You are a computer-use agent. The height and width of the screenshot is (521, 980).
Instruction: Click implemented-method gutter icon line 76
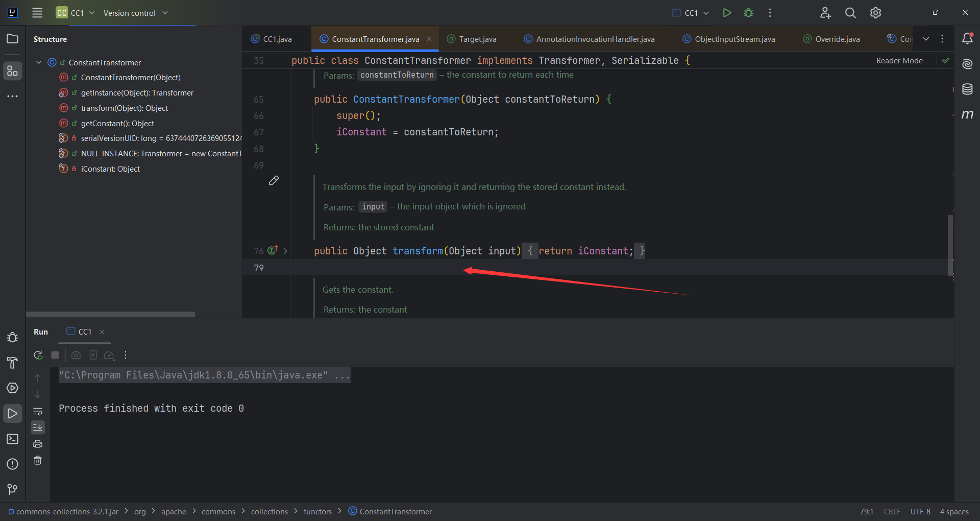pyautogui.click(x=273, y=250)
